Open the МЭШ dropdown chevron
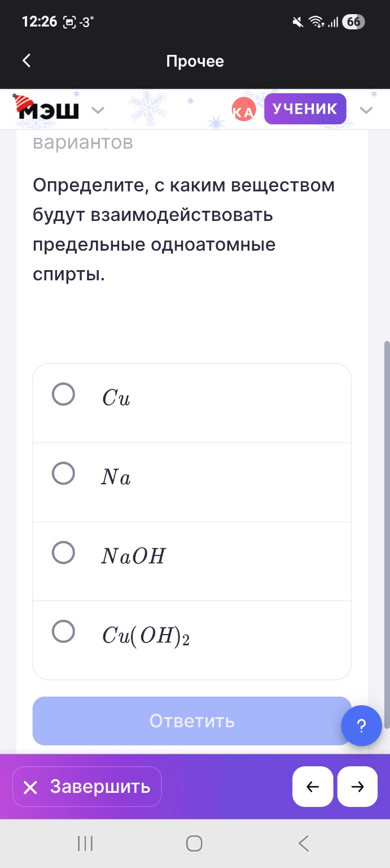Image resolution: width=390 pixels, height=868 pixels. tap(98, 110)
